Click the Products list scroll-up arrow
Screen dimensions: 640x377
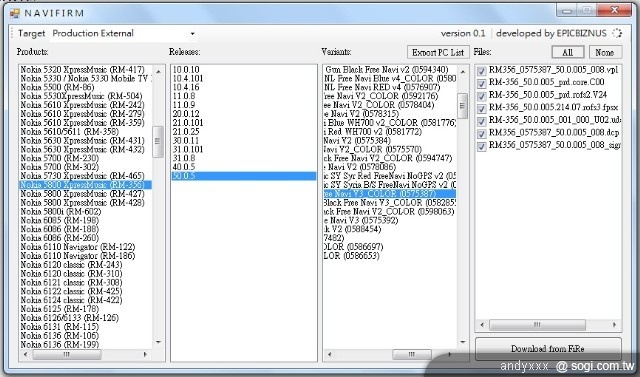[x=158, y=72]
